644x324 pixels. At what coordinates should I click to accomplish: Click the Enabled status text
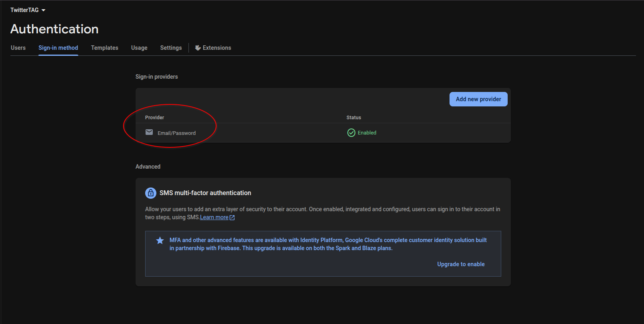pyautogui.click(x=367, y=133)
